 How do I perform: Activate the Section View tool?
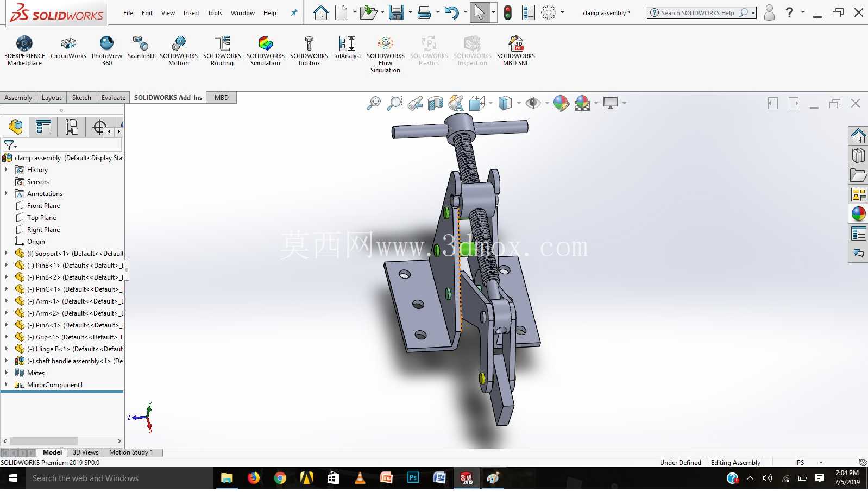(436, 103)
